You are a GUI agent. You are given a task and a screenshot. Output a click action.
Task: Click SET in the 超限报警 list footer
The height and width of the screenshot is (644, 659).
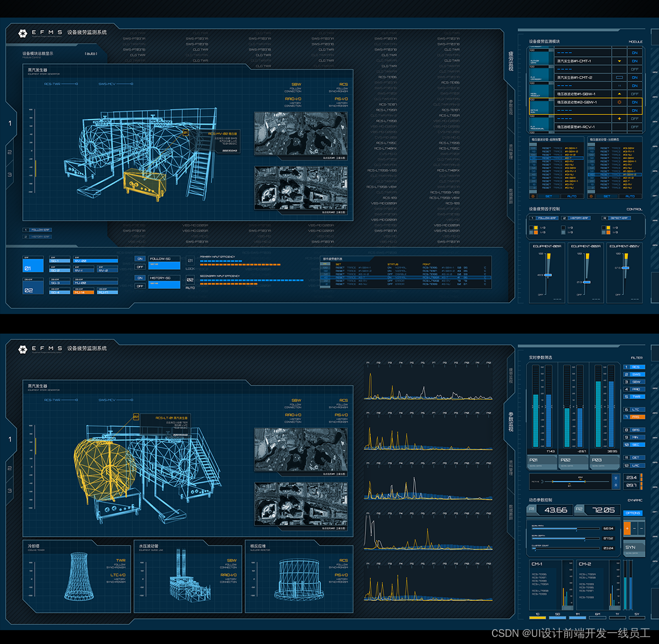coord(549,196)
